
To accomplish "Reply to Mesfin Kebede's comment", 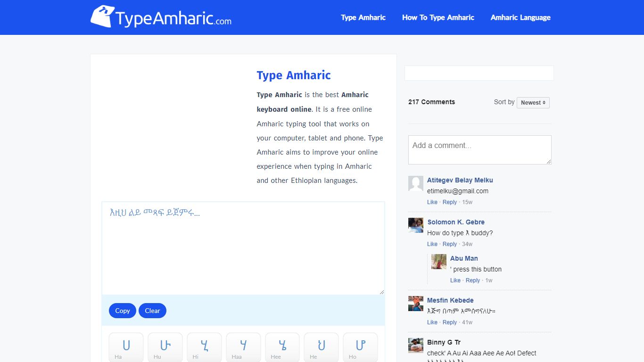I will coord(450,322).
